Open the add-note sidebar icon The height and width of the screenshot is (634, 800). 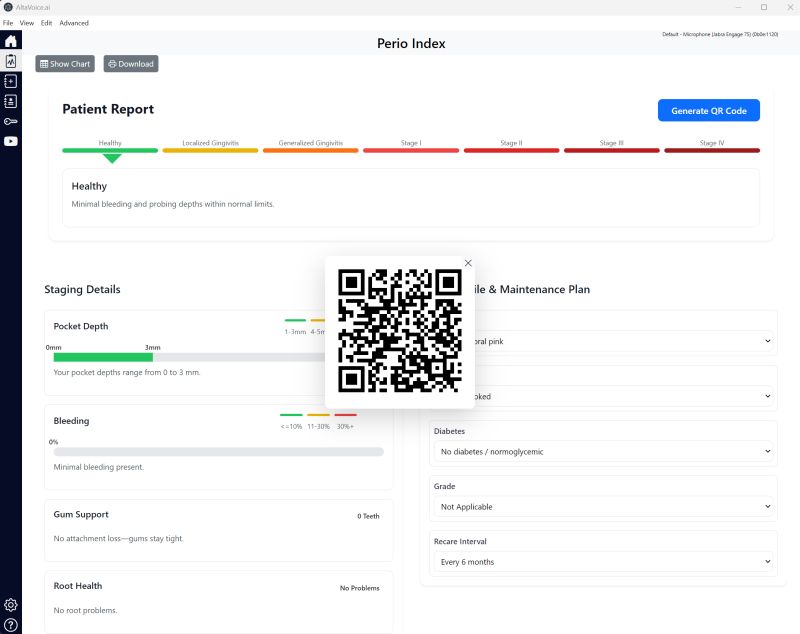point(11,81)
